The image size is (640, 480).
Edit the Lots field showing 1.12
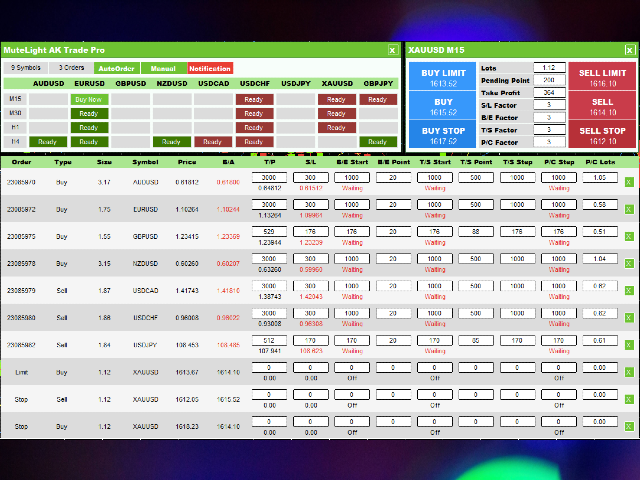(549, 68)
